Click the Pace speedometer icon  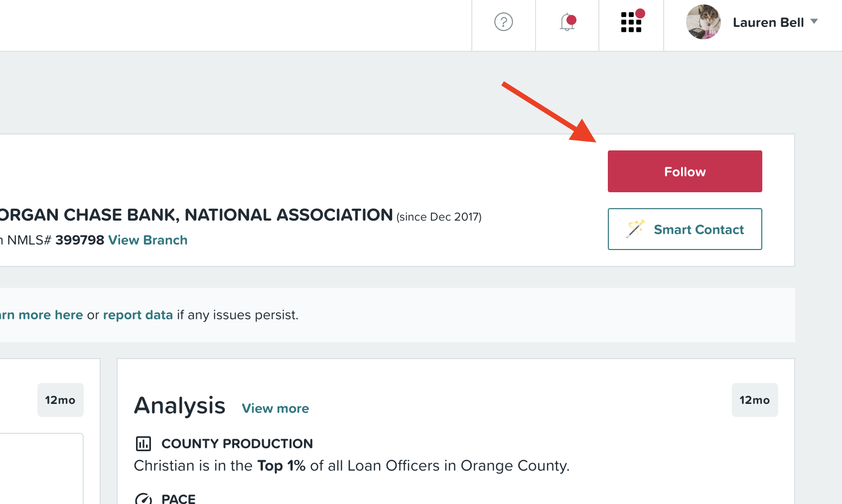click(x=143, y=499)
